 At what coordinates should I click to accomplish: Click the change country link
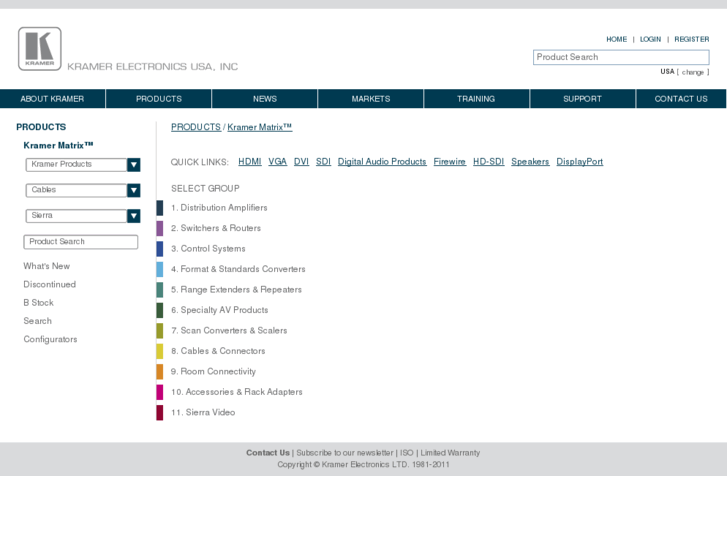click(x=693, y=72)
